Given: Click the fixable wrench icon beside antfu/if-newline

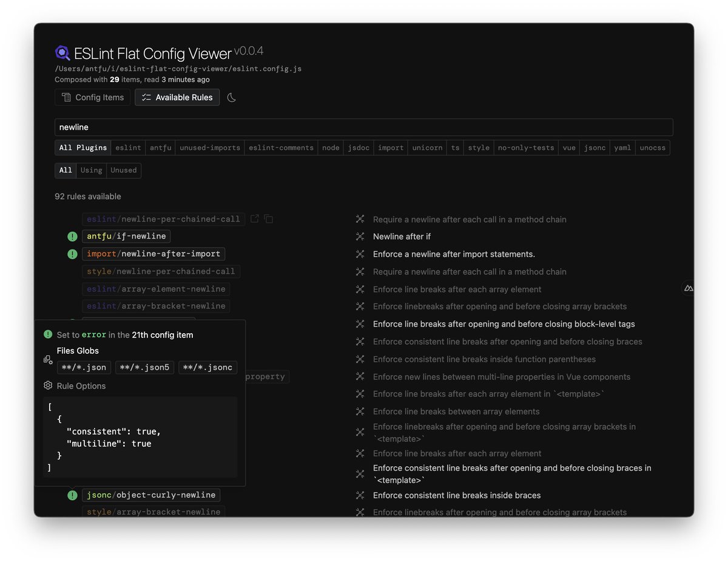Looking at the screenshot, I should click(359, 236).
